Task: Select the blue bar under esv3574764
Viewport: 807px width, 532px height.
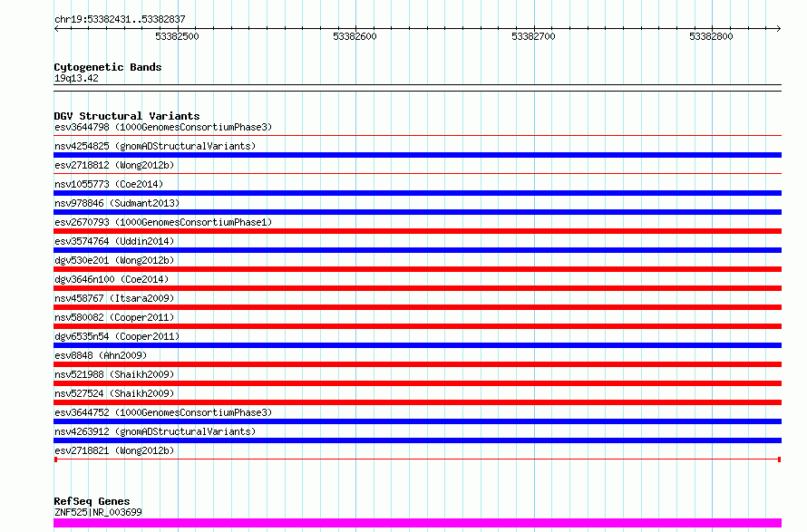Action: [417, 250]
